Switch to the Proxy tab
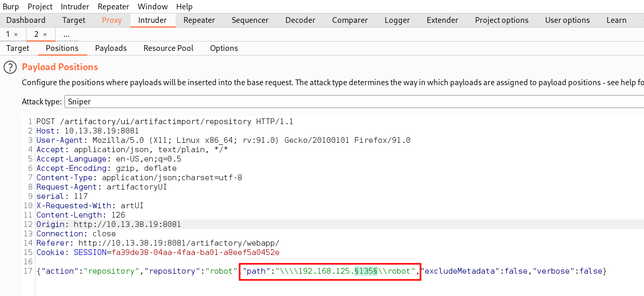Viewport: 644px width, 296px height. [x=112, y=20]
